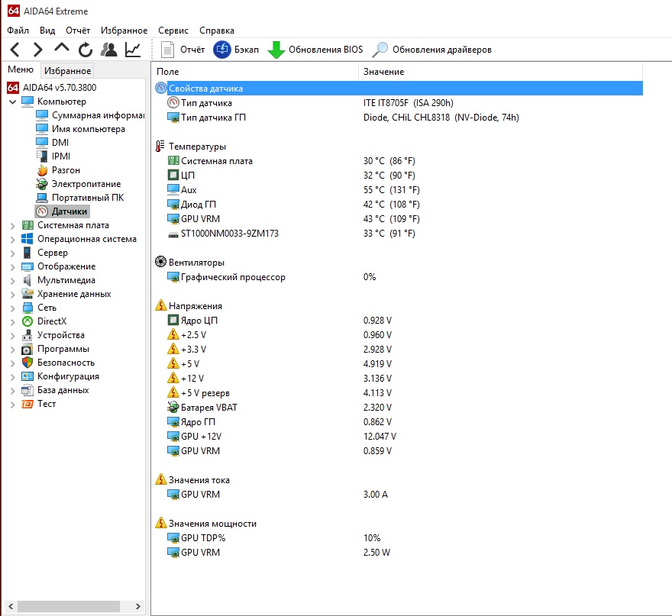Click the База данных icon

pos(27,390)
